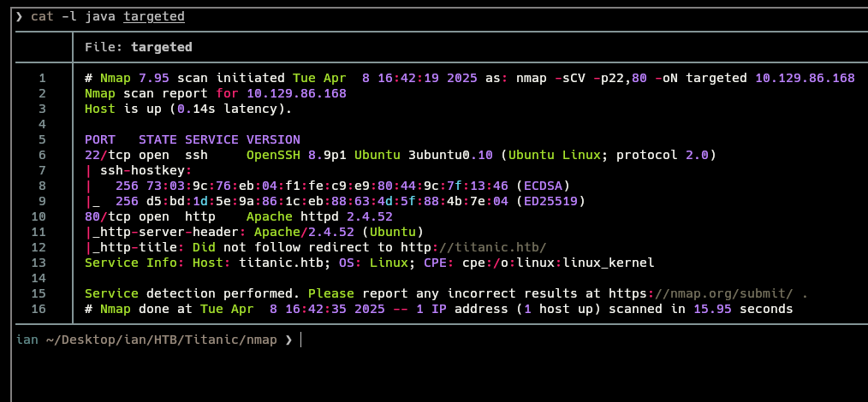This screenshot has width=868, height=402.
Task: Click the cursor after the shell prompt
Action: tap(301, 340)
